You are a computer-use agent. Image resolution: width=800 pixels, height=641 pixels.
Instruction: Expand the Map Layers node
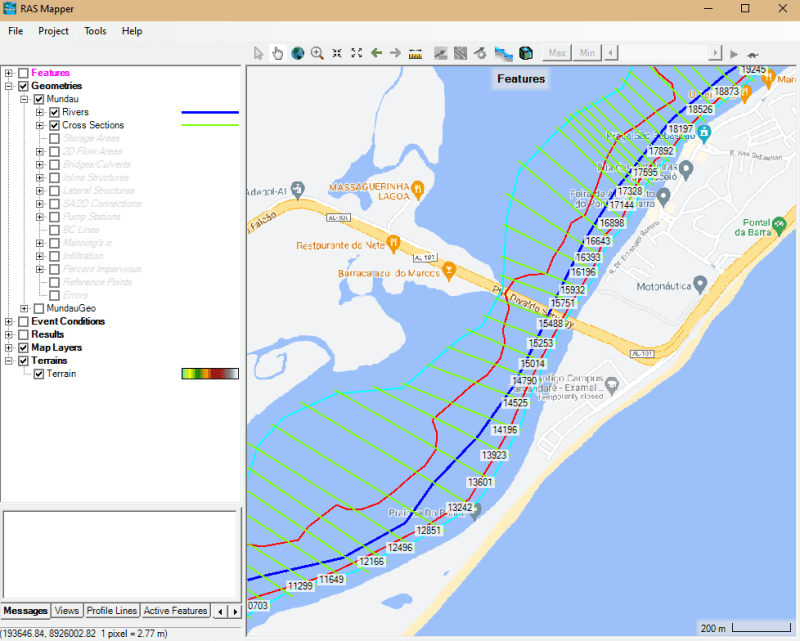(9, 348)
